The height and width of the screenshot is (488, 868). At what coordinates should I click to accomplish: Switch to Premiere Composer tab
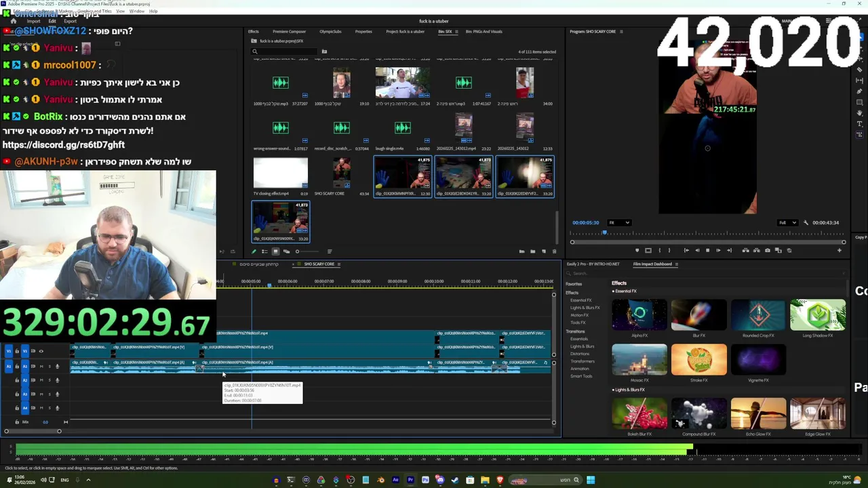[x=289, y=31]
